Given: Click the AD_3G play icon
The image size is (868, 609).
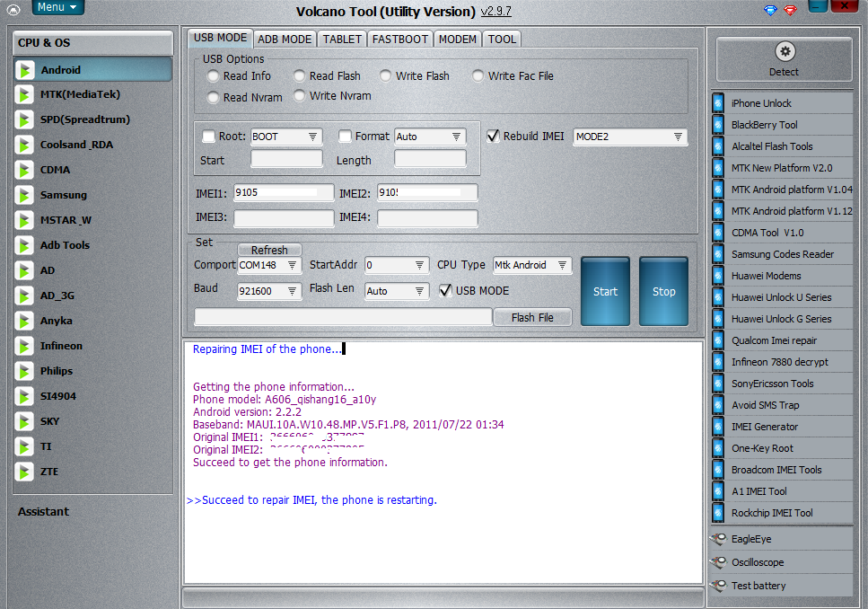Looking at the screenshot, I should click(x=24, y=296).
